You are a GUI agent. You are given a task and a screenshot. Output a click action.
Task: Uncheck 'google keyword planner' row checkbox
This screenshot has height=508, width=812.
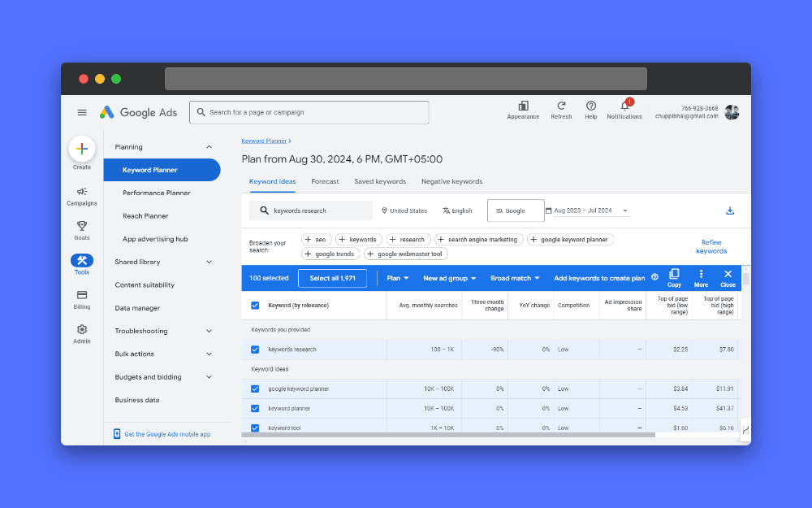[255, 389]
